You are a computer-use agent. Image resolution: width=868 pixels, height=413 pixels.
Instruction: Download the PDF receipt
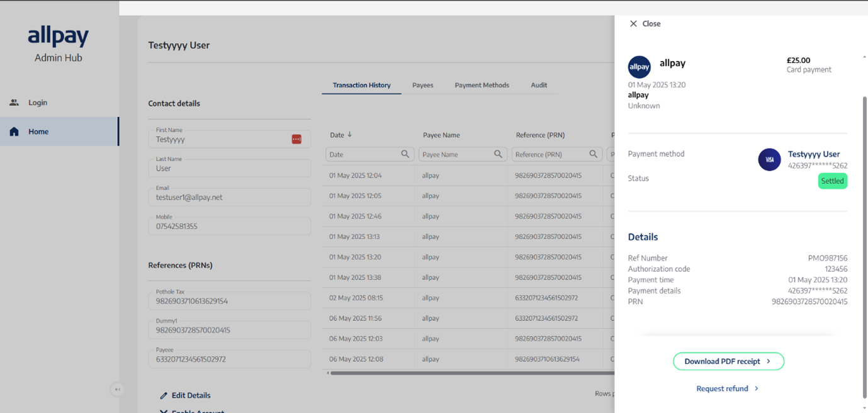click(x=728, y=361)
